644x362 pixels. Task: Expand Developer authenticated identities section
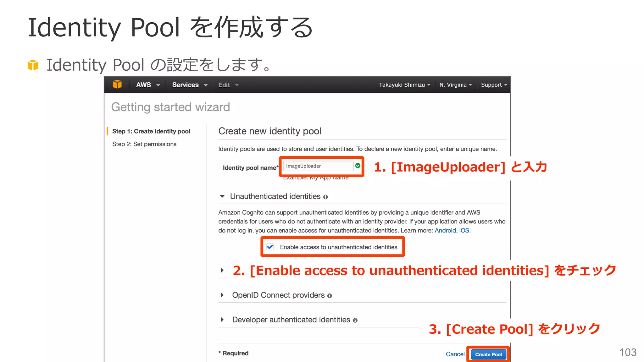point(222,320)
